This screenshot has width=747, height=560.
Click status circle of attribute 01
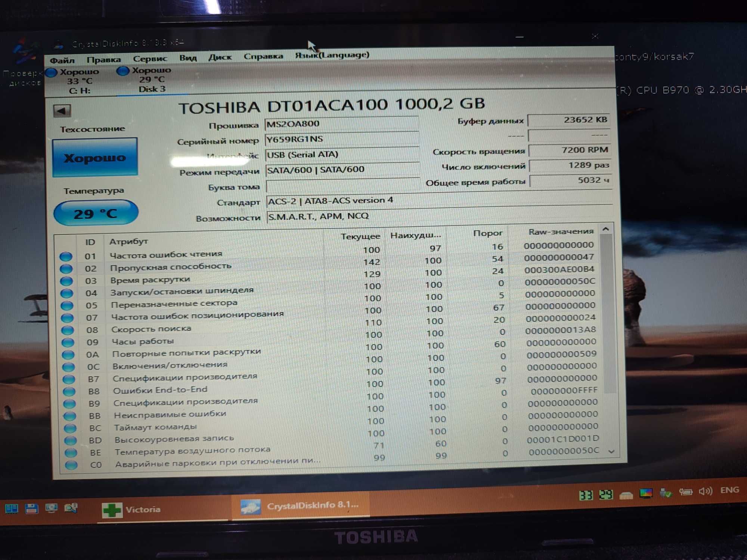[66, 256]
